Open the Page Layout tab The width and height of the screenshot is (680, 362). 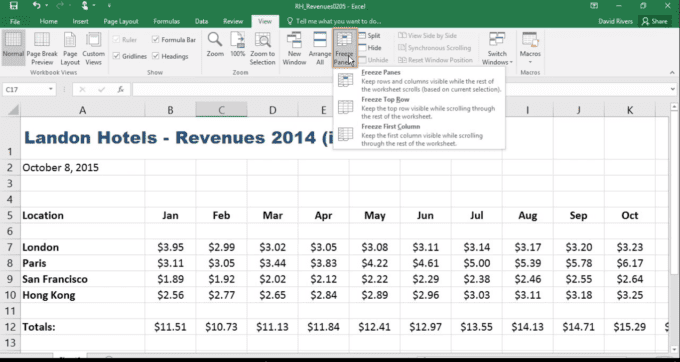pyautogui.click(x=121, y=21)
